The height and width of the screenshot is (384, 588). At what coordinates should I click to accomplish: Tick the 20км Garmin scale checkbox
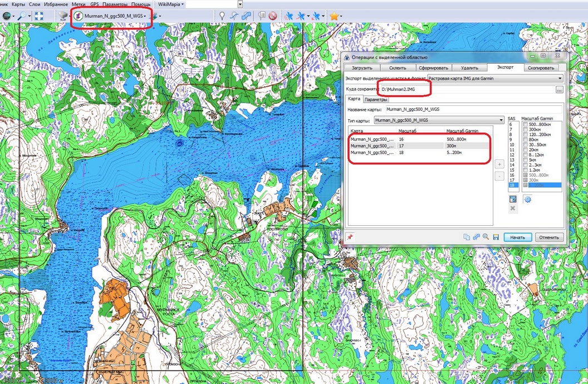(x=525, y=149)
